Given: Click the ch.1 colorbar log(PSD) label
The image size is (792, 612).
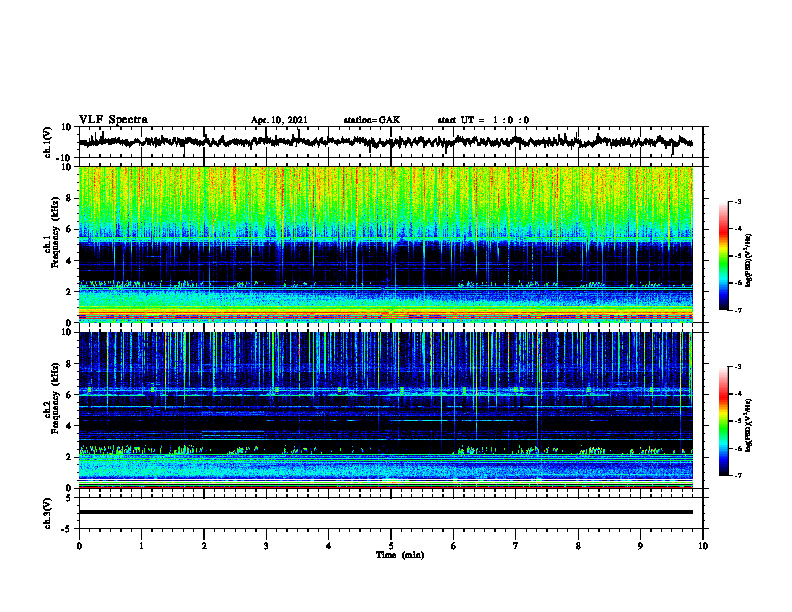Looking at the screenshot, I should click(748, 260).
